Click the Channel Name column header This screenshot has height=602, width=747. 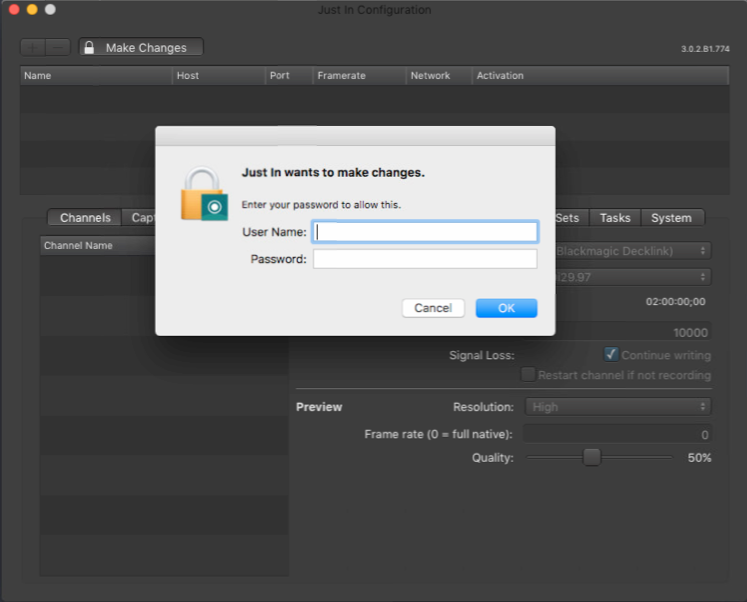point(98,246)
